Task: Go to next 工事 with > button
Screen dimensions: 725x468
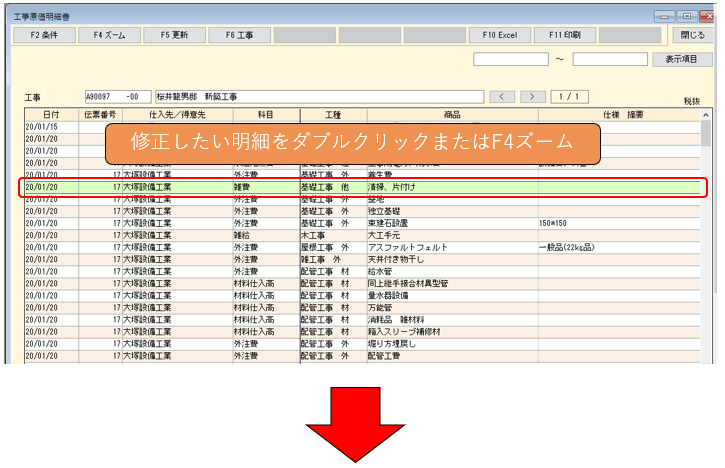Action: (x=533, y=97)
